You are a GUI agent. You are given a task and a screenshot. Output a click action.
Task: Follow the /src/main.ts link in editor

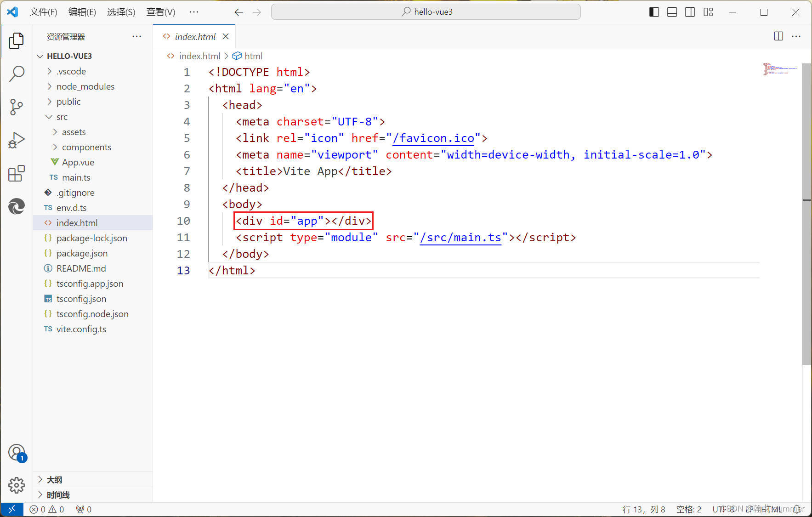460,238
